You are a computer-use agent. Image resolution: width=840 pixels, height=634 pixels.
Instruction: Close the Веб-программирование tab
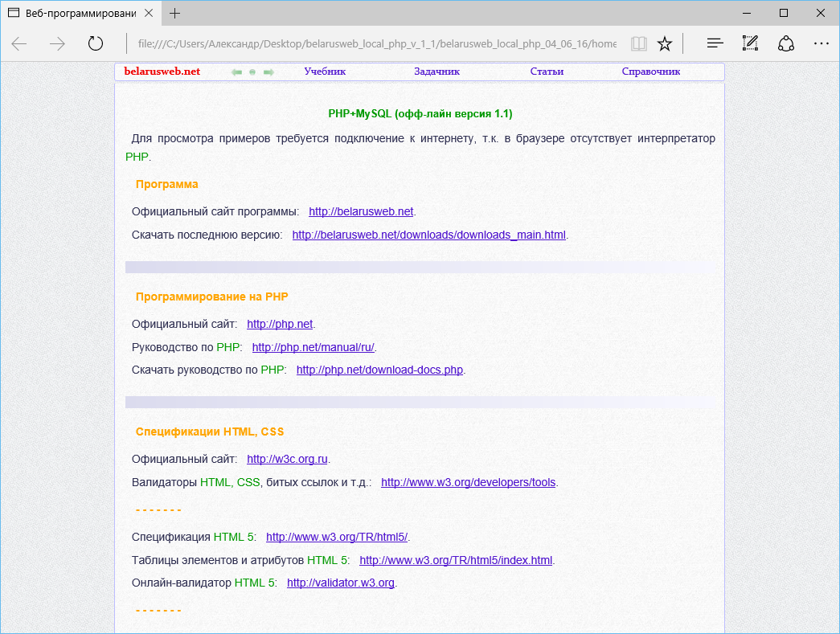[148, 13]
